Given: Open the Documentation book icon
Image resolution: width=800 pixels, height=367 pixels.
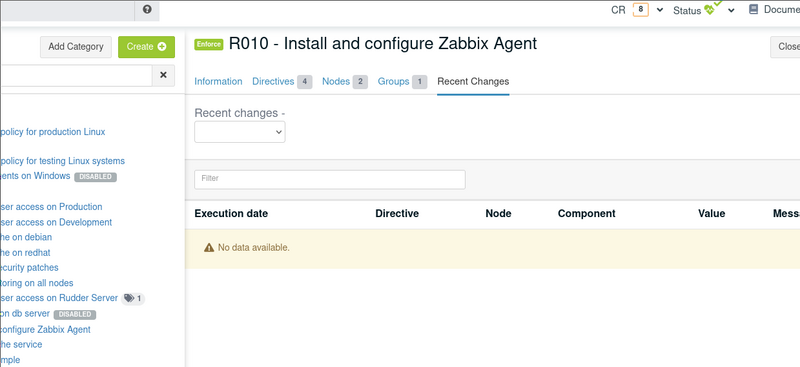Looking at the screenshot, I should point(753,9).
